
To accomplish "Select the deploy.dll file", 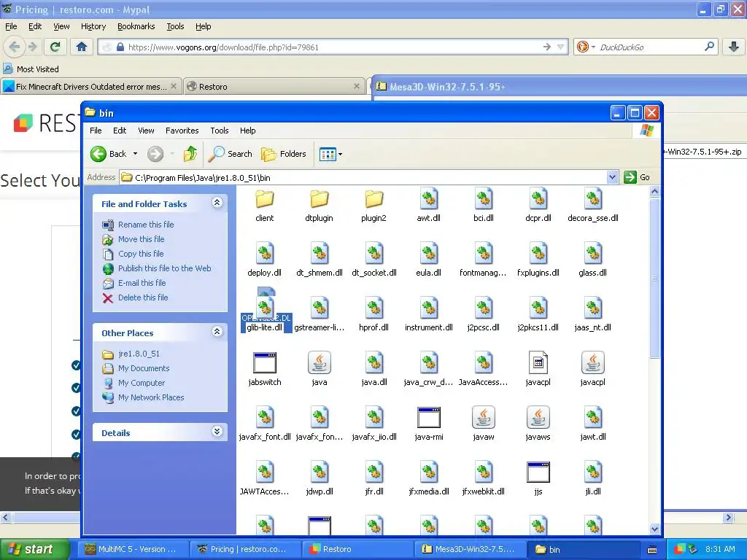I will [x=264, y=260].
